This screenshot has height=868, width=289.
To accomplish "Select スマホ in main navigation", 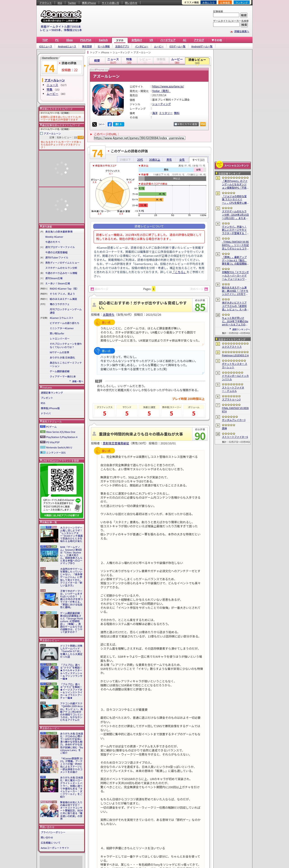I will [x=120, y=40].
